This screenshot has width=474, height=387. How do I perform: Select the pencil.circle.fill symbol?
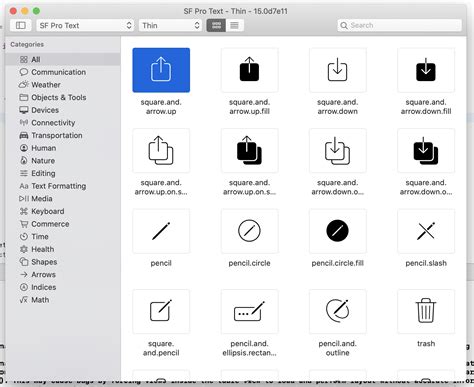click(338, 231)
